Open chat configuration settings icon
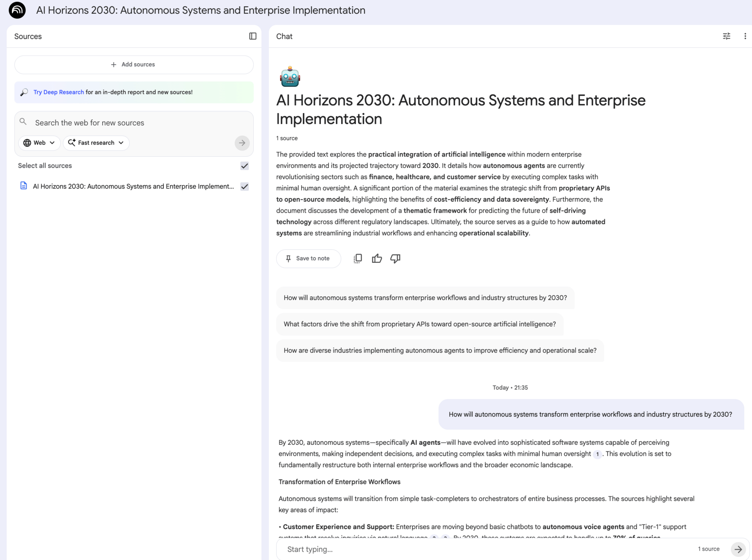Image resolution: width=752 pixels, height=560 pixels. tap(726, 36)
